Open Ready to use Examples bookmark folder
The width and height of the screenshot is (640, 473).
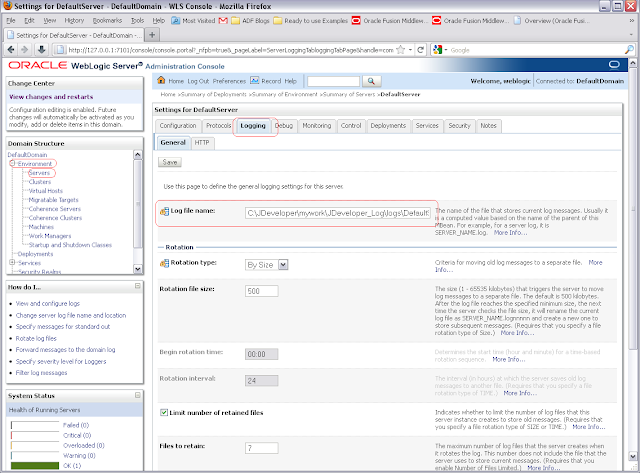tap(311, 20)
